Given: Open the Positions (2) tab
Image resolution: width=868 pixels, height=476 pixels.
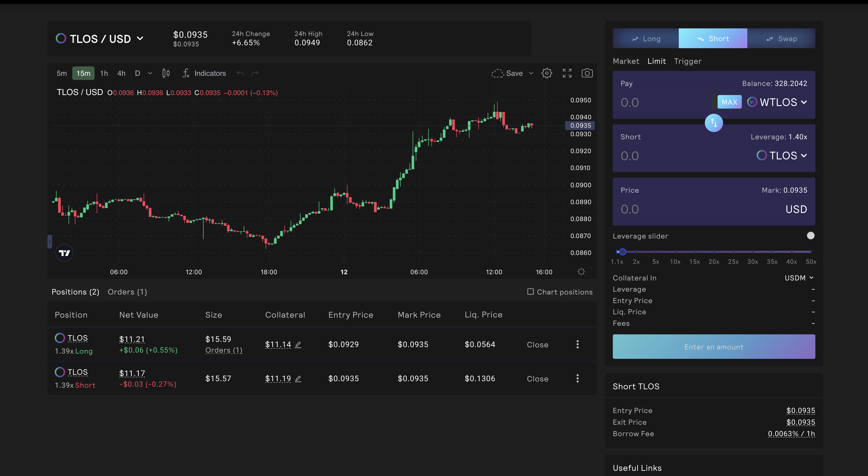Looking at the screenshot, I should (76, 292).
